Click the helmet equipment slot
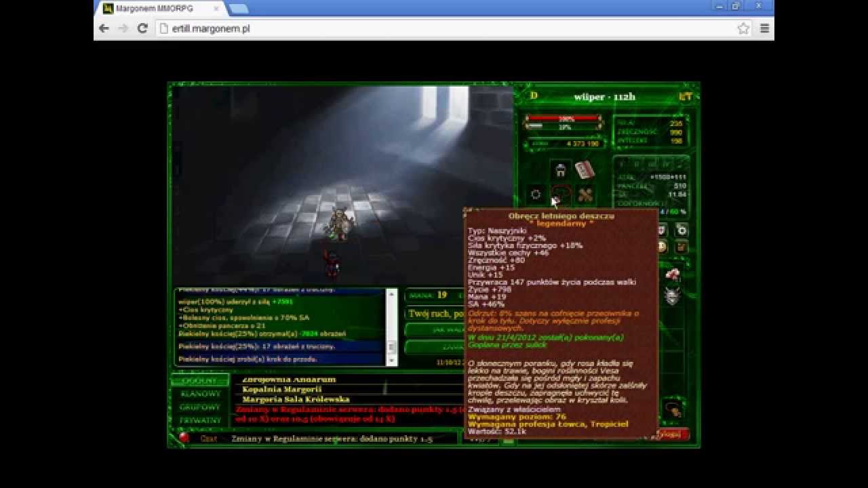Image resolution: width=868 pixels, height=488 pixels. (561, 169)
